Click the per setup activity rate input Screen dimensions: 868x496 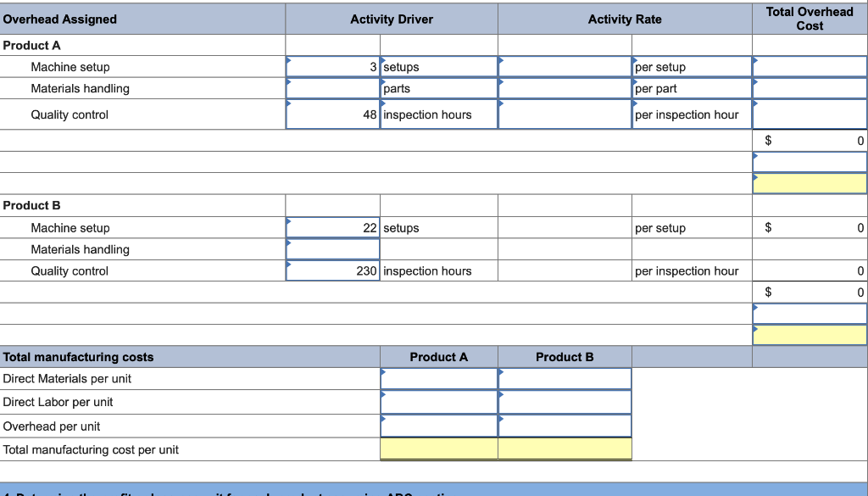pos(564,66)
